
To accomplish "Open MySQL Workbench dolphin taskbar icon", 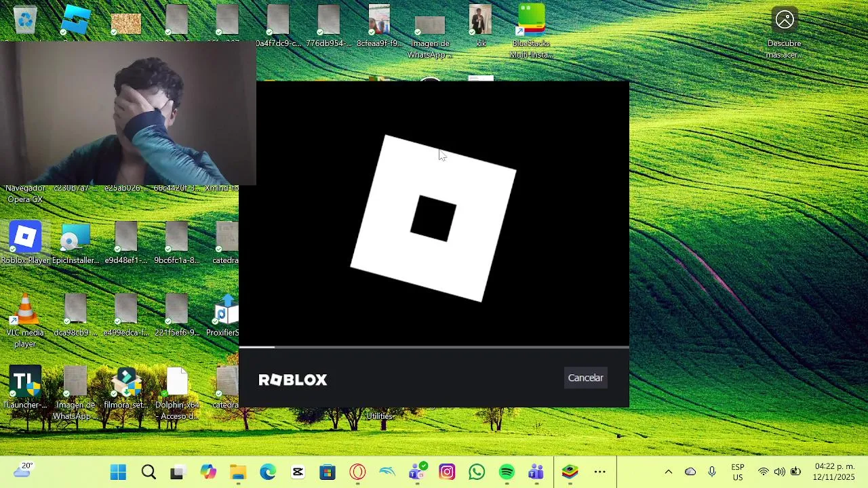I will pos(387,472).
